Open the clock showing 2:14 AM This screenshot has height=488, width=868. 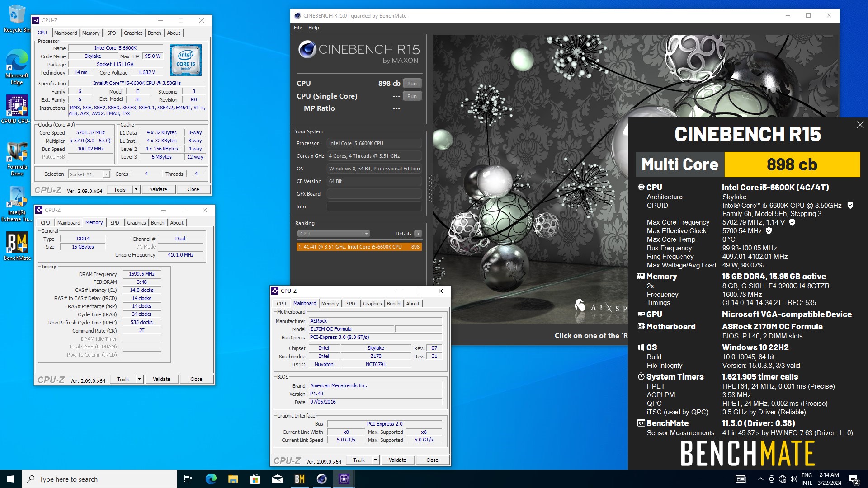[x=830, y=479]
